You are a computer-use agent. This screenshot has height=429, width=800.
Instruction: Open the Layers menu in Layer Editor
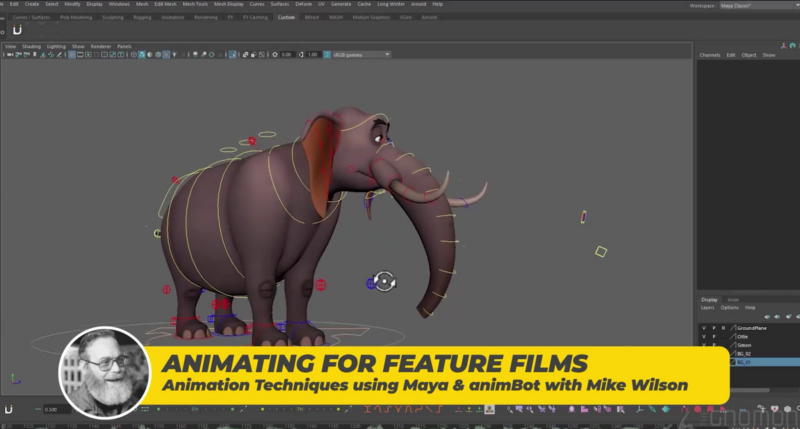point(708,308)
